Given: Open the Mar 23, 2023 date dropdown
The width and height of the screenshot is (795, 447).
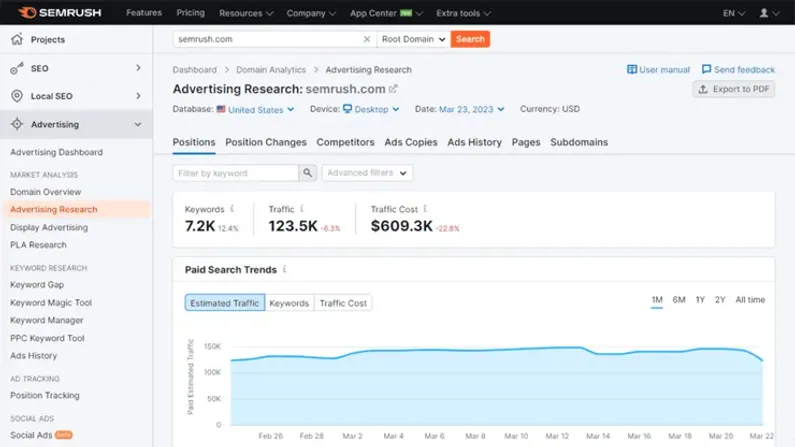Looking at the screenshot, I should point(472,109).
